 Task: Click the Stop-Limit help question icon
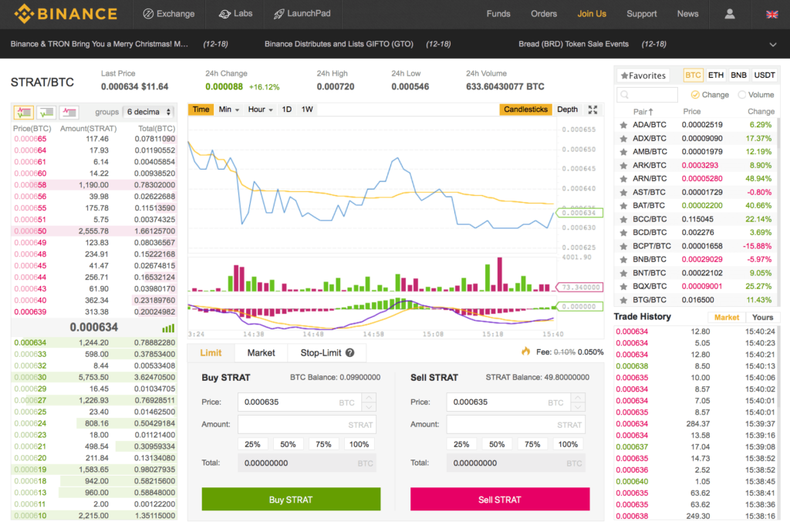(350, 353)
